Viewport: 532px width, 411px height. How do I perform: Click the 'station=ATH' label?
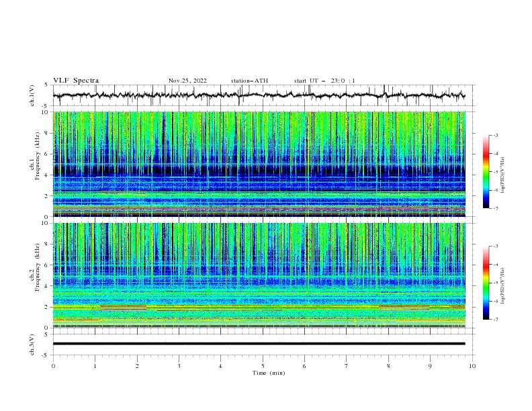coord(249,81)
